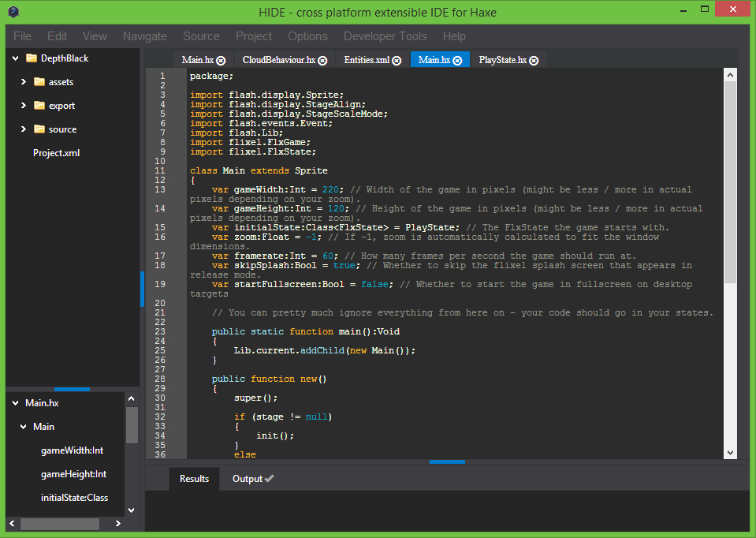Screen dimensions: 756x538
Task: Click the 'import flixel.FlxGame;' line
Action: click(250, 142)
